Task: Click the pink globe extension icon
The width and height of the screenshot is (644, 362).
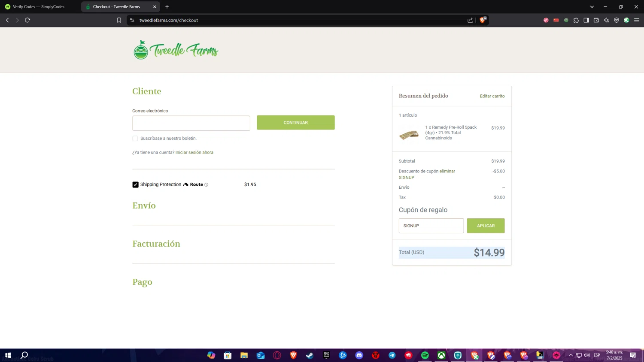Action: 546,20
